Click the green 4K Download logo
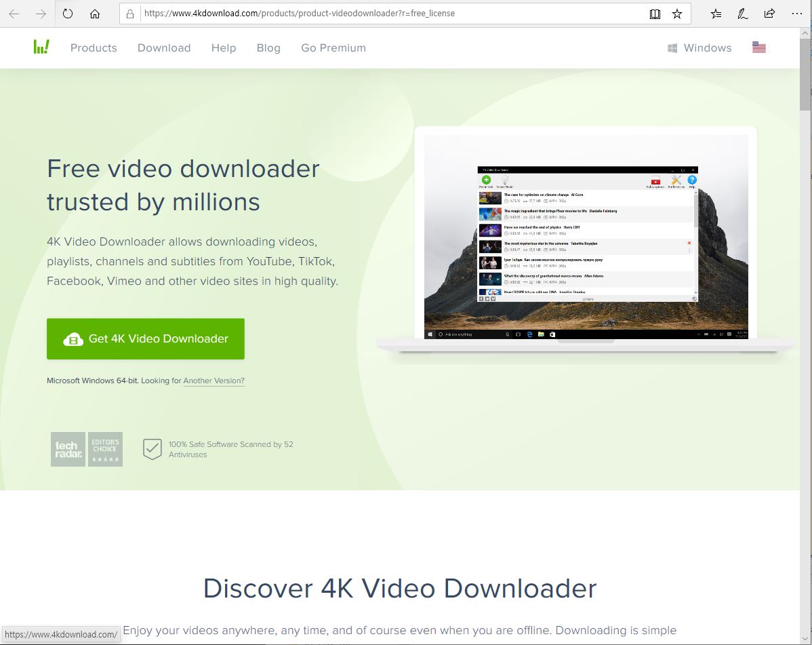Screen dimensions: 812x645 pos(41,47)
